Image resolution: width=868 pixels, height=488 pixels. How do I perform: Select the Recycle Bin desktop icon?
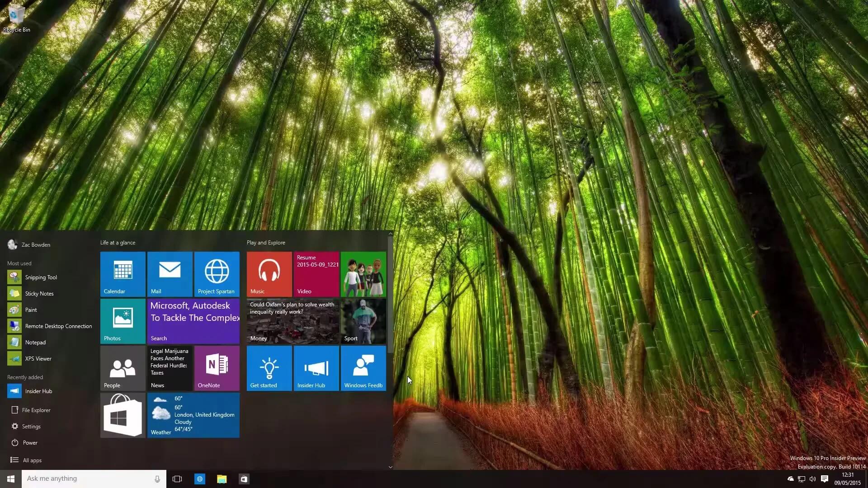[x=17, y=19]
